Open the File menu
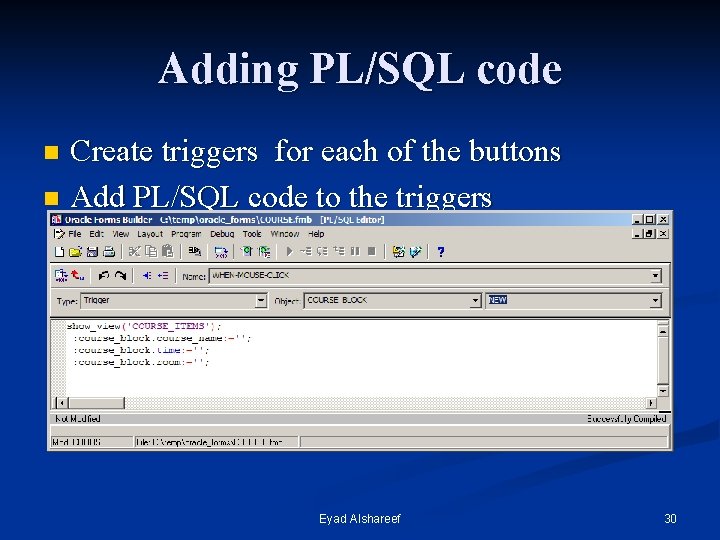Screen dimensions: 720x540 [75, 234]
